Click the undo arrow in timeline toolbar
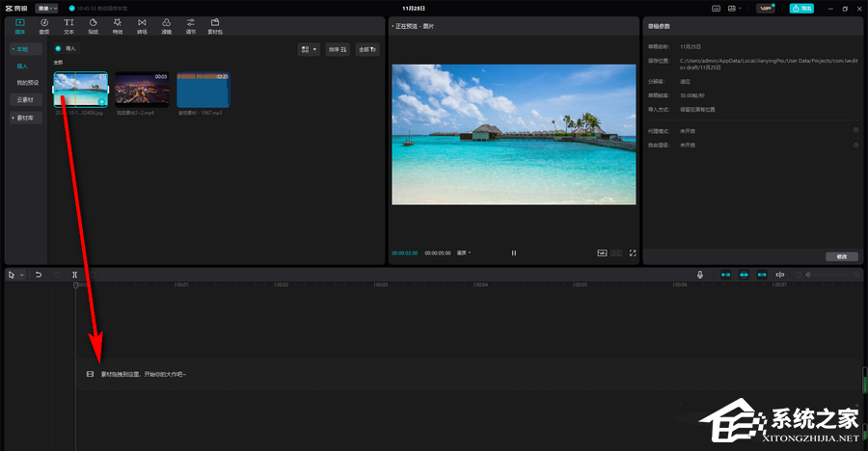The height and width of the screenshot is (451, 868). [39, 275]
